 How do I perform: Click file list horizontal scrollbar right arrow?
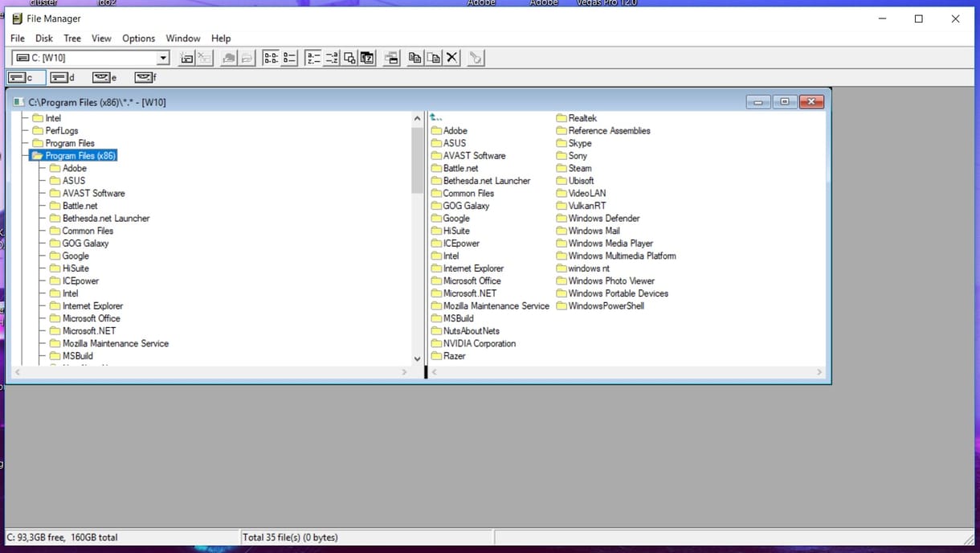(x=819, y=372)
